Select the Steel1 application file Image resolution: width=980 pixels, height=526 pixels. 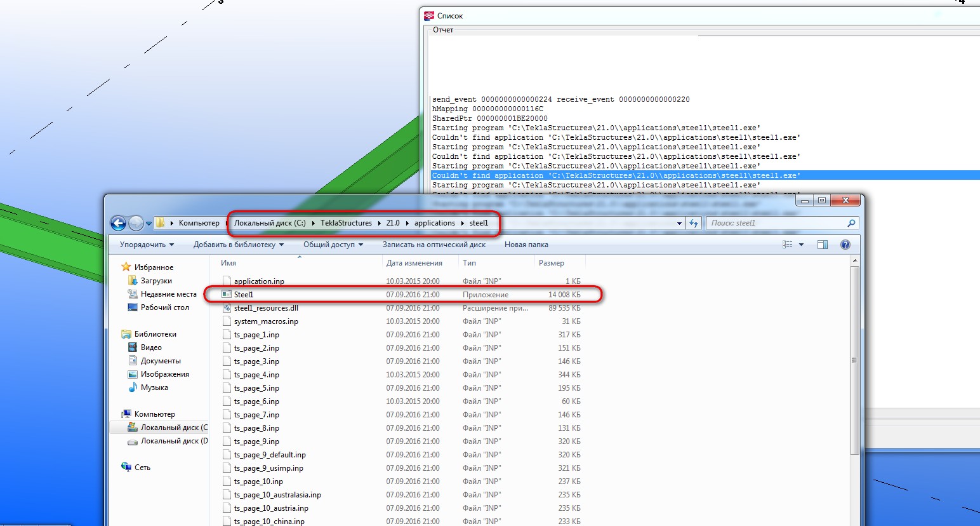click(x=244, y=295)
